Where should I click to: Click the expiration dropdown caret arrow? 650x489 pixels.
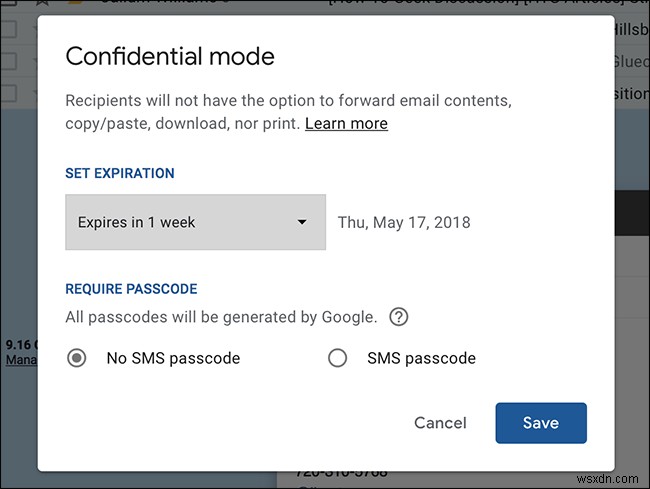[x=302, y=222]
